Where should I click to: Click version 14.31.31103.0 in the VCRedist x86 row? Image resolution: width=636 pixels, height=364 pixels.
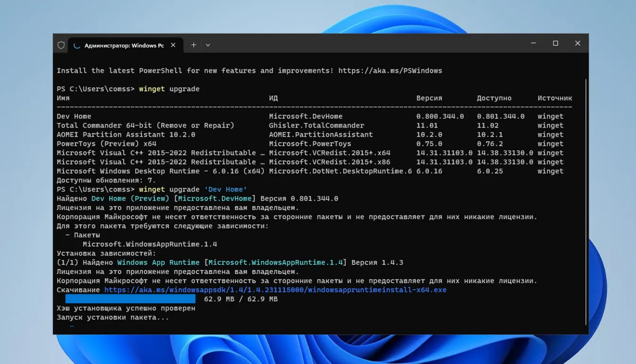point(445,162)
